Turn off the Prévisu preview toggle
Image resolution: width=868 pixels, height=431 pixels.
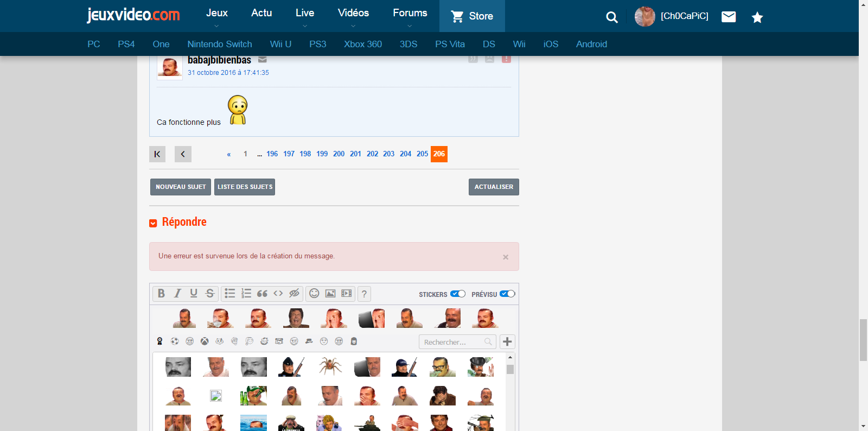(507, 294)
